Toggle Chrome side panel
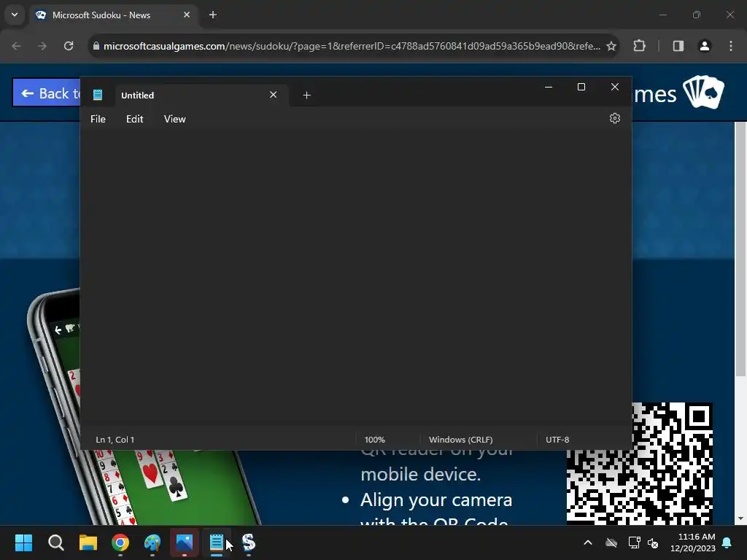 coord(678,46)
